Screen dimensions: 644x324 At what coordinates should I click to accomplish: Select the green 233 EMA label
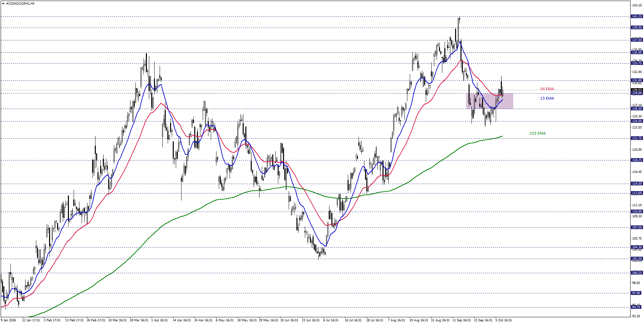tap(537, 133)
